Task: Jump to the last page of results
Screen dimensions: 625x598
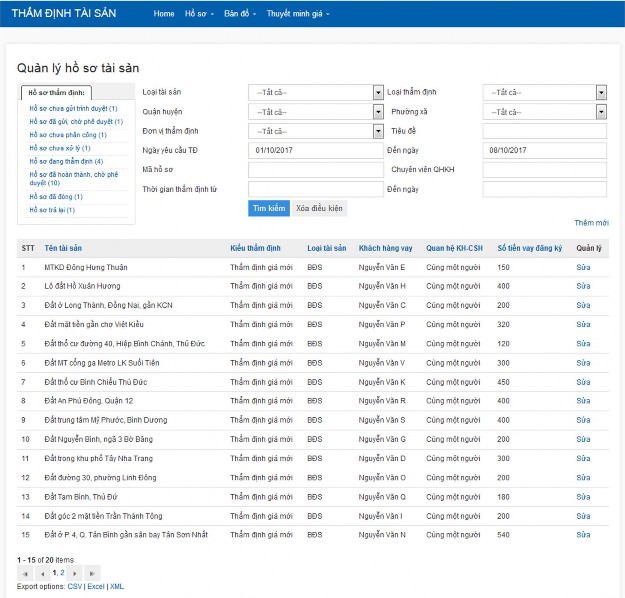Action: coord(93,573)
